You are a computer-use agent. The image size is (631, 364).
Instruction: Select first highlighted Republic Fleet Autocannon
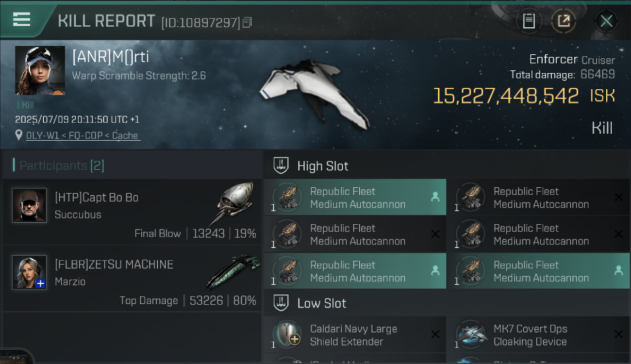[x=355, y=197]
